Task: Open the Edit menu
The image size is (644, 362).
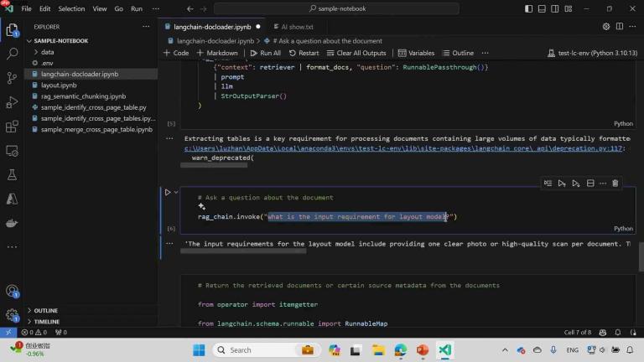Action: click(44, 8)
